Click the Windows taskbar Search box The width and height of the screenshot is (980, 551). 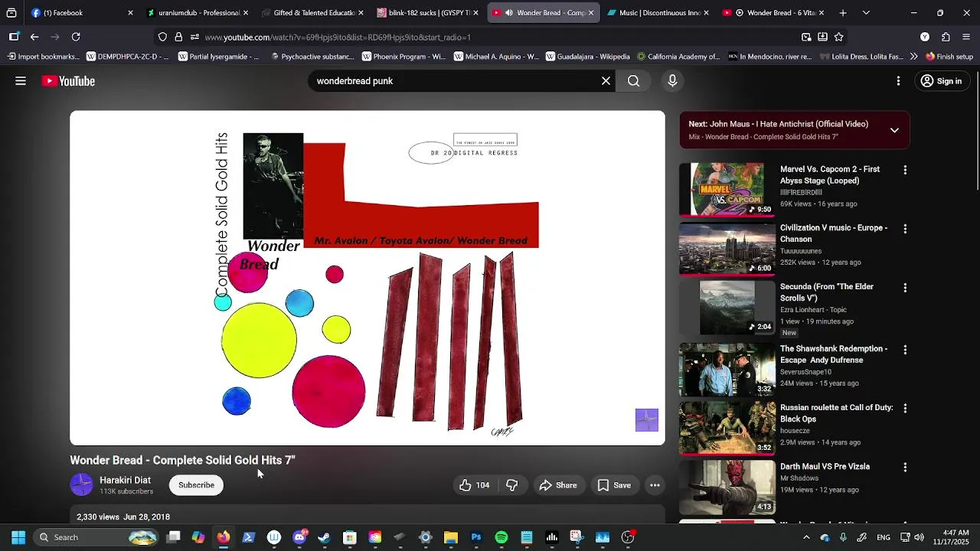coord(97,537)
